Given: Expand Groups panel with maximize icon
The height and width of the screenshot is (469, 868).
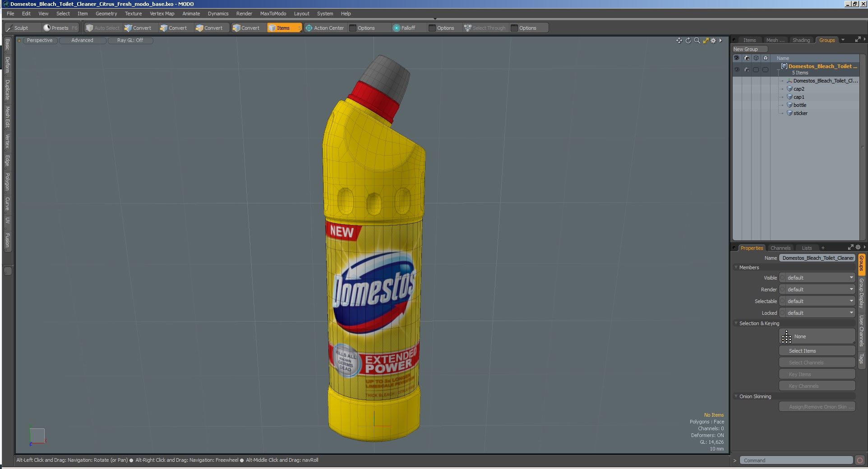Looking at the screenshot, I should click(858, 40).
